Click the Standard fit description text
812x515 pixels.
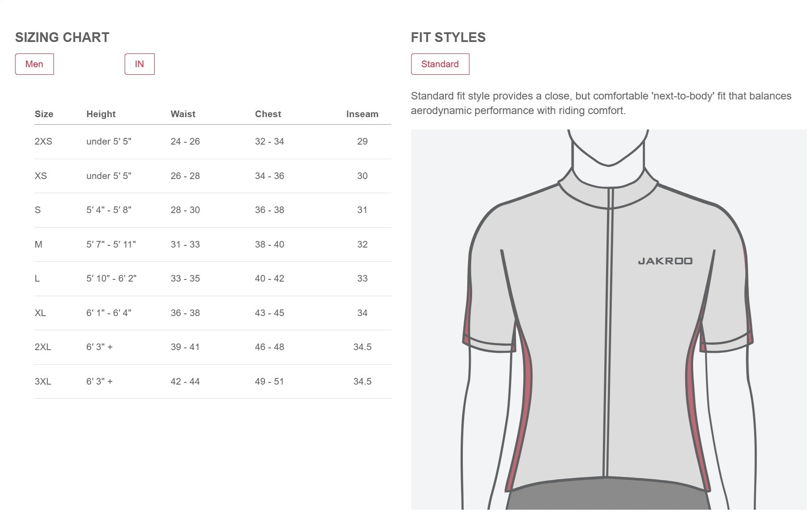pos(601,103)
